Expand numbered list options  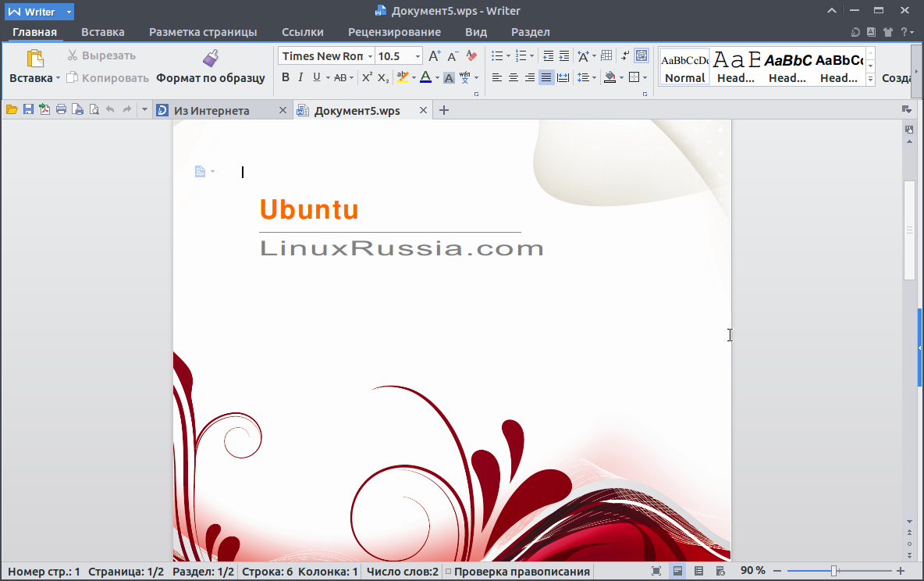click(x=531, y=56)
